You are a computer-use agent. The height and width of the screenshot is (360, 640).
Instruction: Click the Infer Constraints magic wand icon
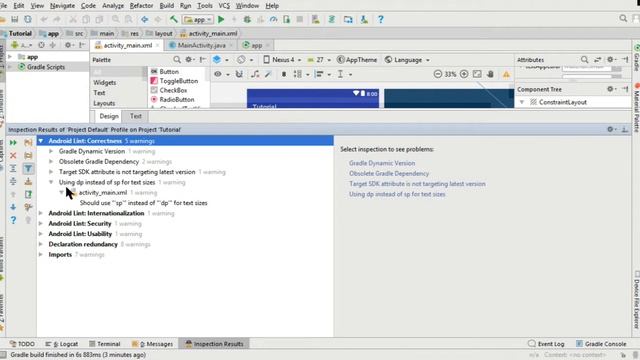[268, 74]
